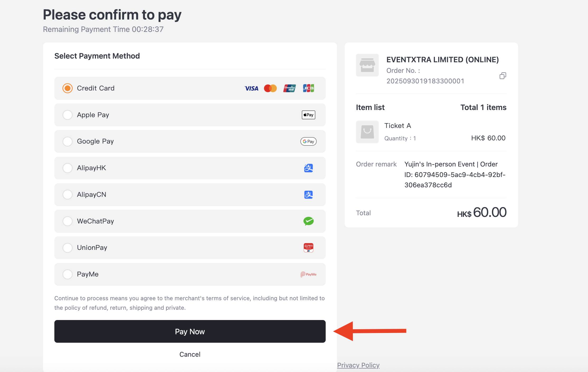The image size is (588, 372).
Task: Click the Google Pay logo icon
Action: pyautogui.click(x=308, y=141)
